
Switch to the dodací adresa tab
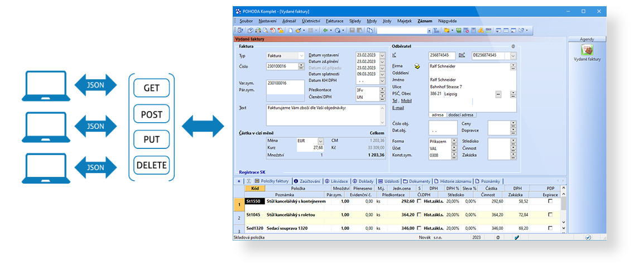tap(461, 115)
